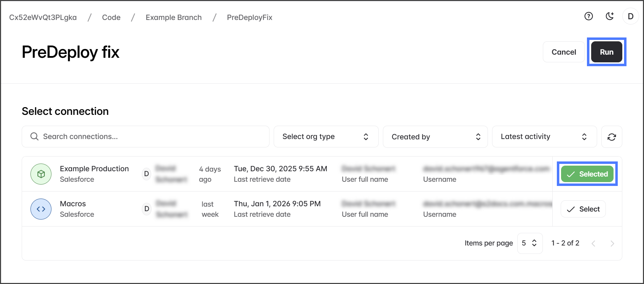Expand the Created by filter
Screen dimensions: 644x284
pos(435,137)
